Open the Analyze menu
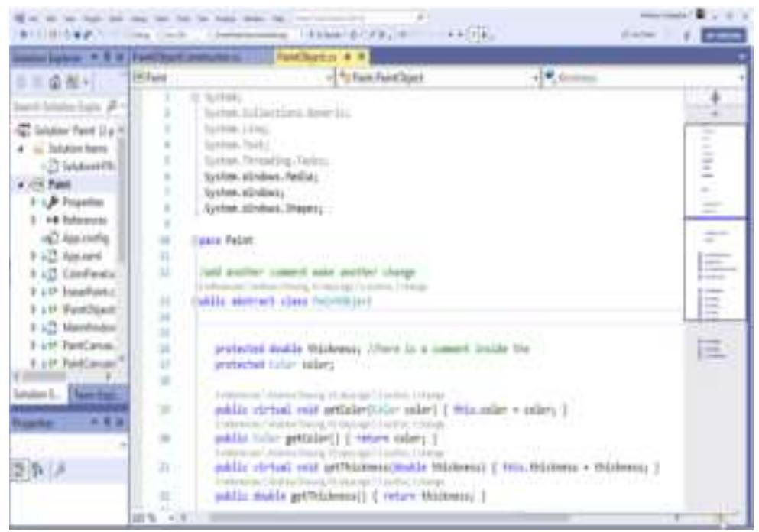The width and height of the screenshot is (759, 532). 225,19
